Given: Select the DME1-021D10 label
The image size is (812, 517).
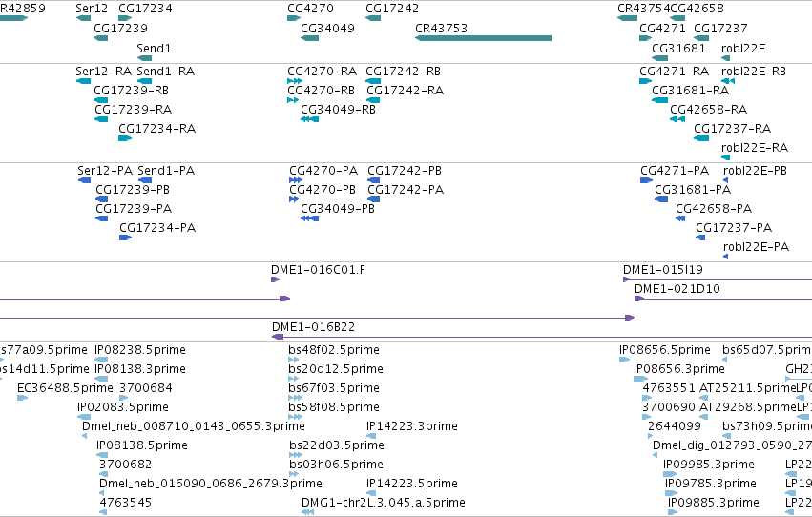Looking at the screenshot, I should coord(677,289).
